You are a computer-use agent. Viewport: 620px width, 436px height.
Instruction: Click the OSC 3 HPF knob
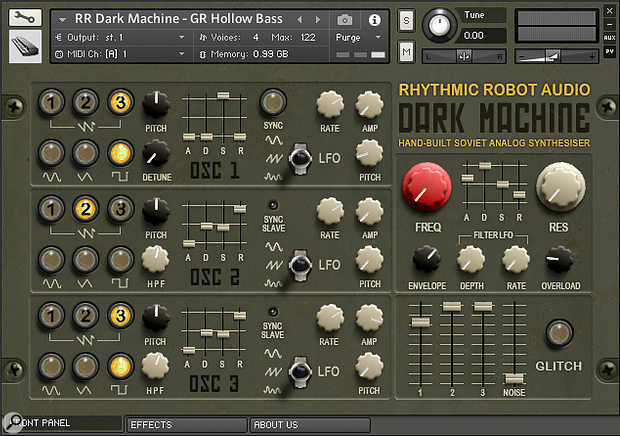pos(155,366)
